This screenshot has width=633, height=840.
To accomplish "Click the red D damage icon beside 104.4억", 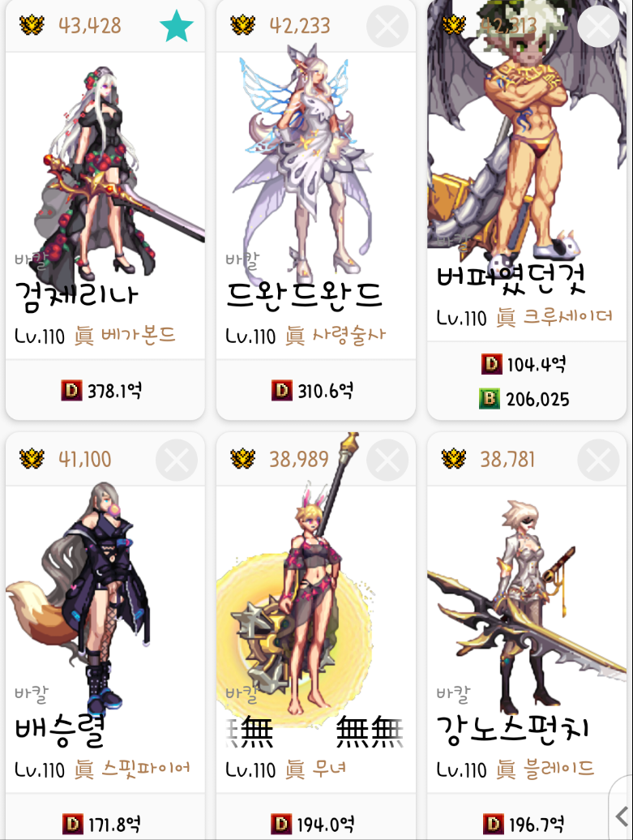I will click(492, 364).
